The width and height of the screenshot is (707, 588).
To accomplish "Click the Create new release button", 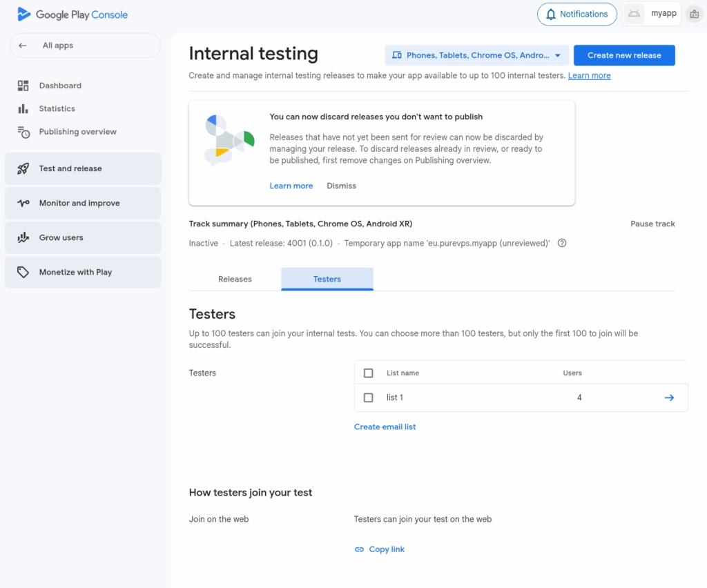I will 624,55.
